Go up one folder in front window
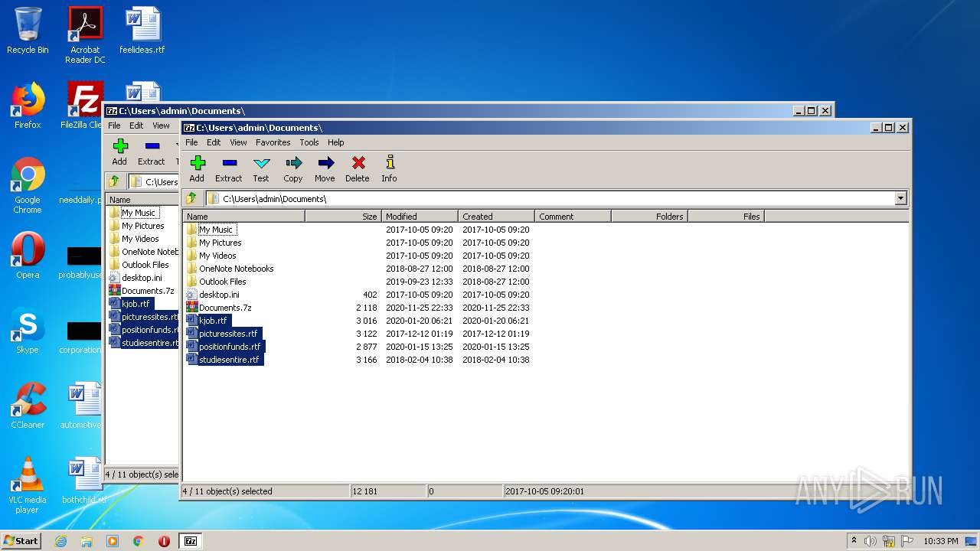The height and width of the screenshot is (551, 980). (191, 198)
